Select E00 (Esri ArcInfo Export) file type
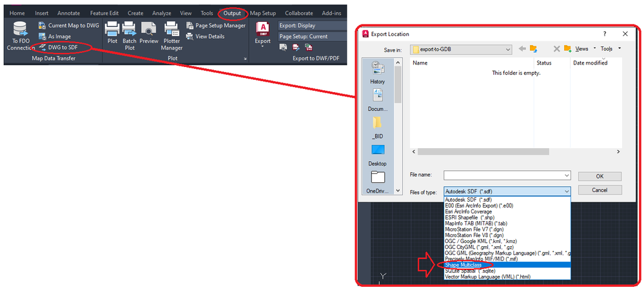 click(x=507, y=206)
